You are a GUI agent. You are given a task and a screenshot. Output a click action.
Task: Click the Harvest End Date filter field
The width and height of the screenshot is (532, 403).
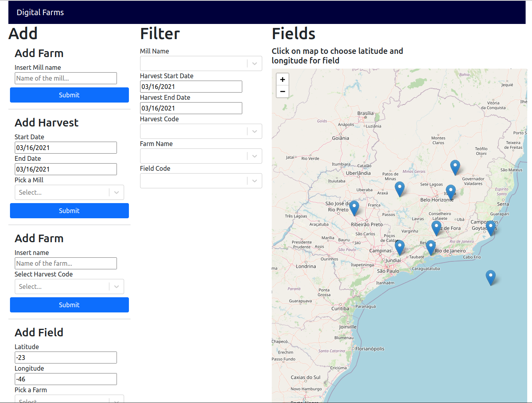coord(191,108)
